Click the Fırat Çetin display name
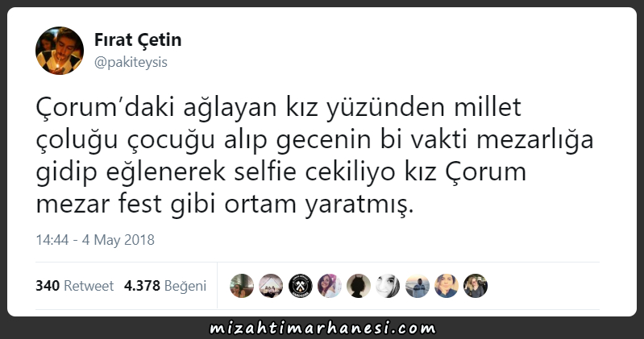This screenshot has width=644, height=339. (x=138, y=39)
